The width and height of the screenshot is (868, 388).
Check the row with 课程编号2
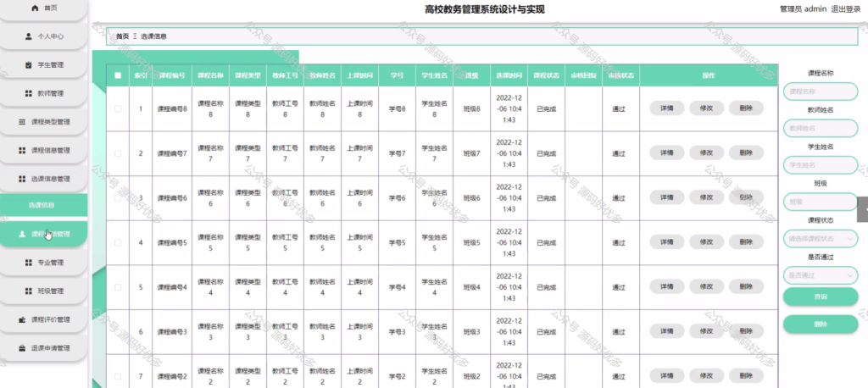click(118, 376)
